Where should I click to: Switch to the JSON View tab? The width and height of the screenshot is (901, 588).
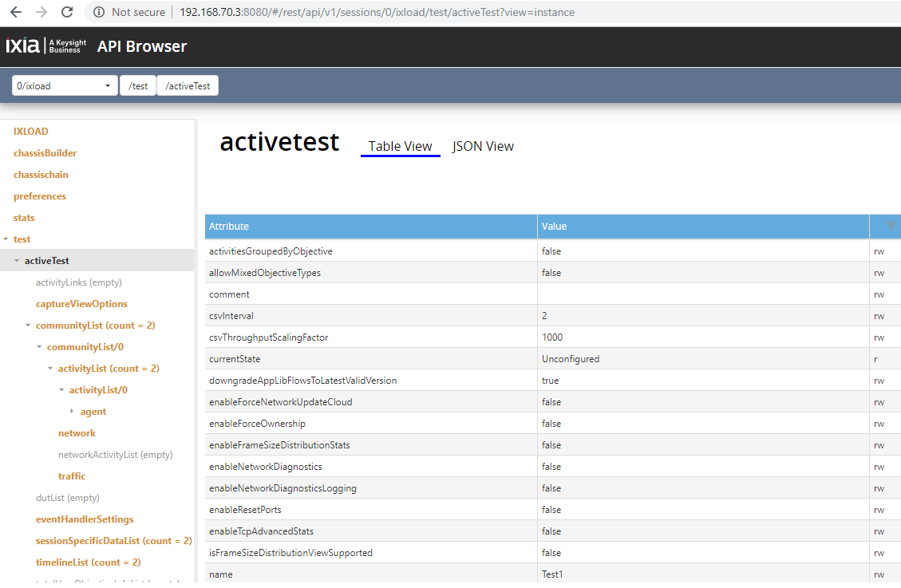[x=483, y=147]
